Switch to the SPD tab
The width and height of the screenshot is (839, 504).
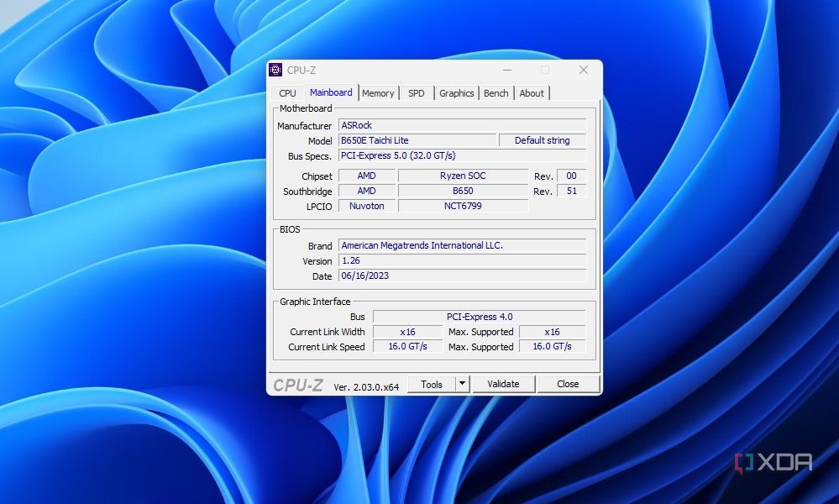point(417,93)
